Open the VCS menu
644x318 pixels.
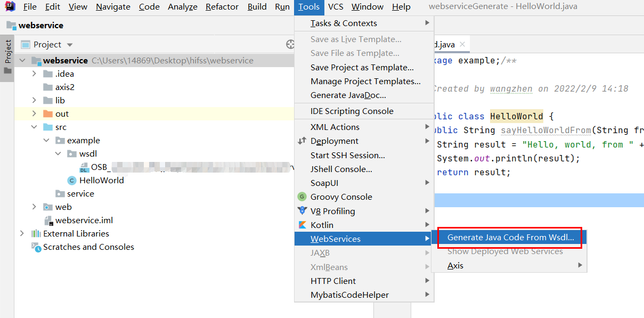click(x=336, y=7)
